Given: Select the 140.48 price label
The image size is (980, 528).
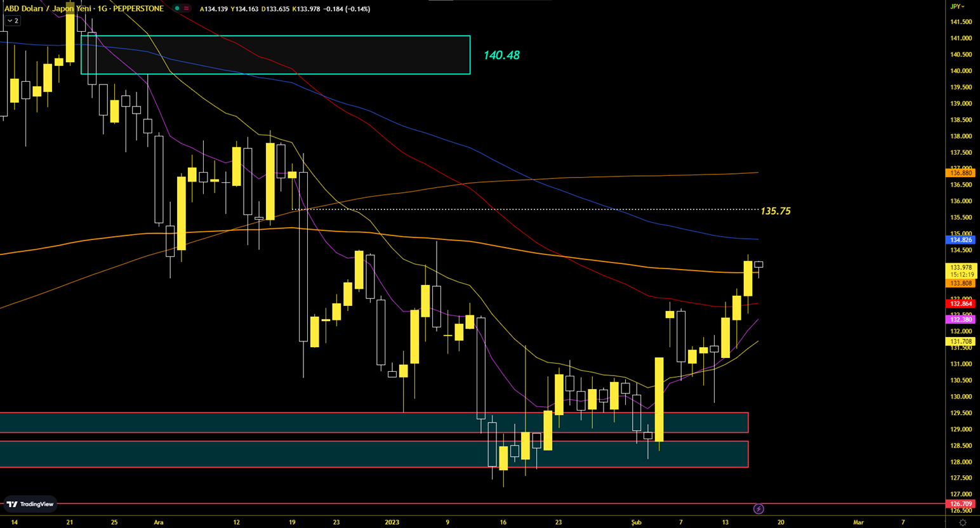Looking at the screenshot, I should (x=501, y=56).
